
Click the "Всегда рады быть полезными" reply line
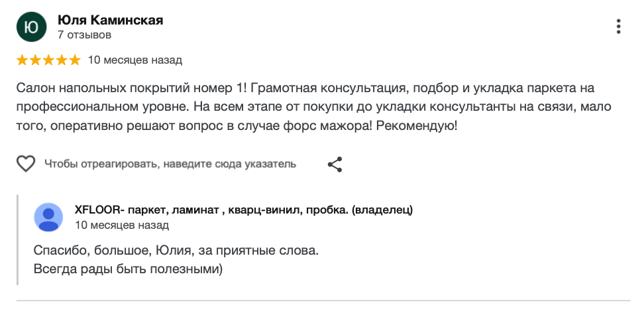129,269
